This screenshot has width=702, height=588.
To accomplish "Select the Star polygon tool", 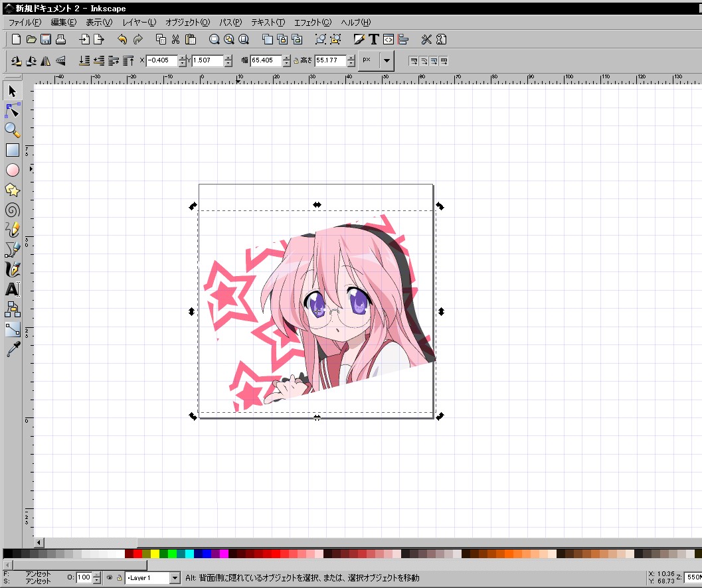I will pyautogui.click(x=12, y=190).
